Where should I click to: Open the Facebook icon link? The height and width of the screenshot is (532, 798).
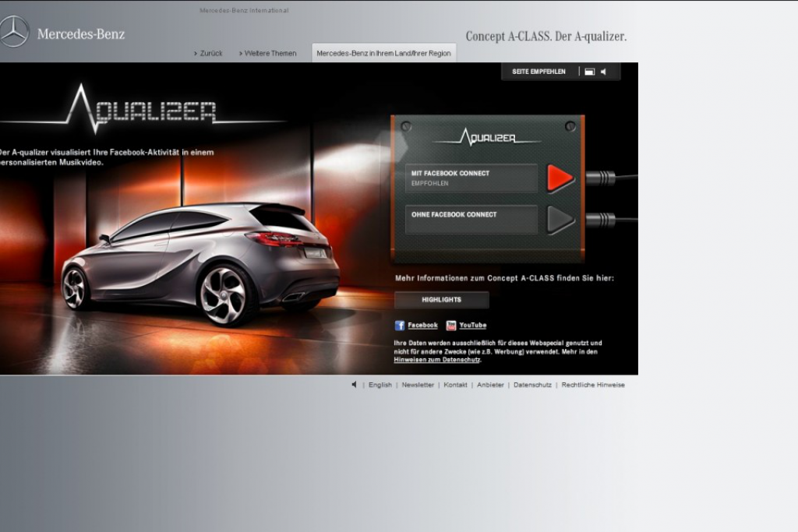[400, 326]
